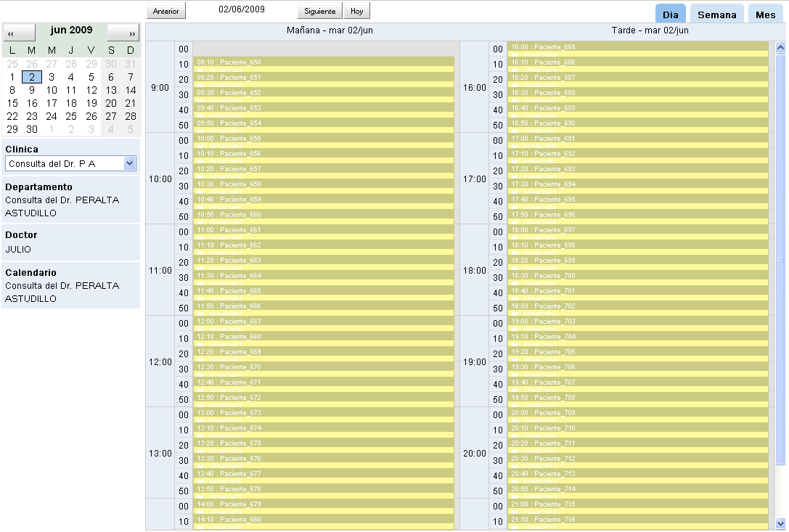Open the 19:00 Paciente_703 appointment

[637, 323]
